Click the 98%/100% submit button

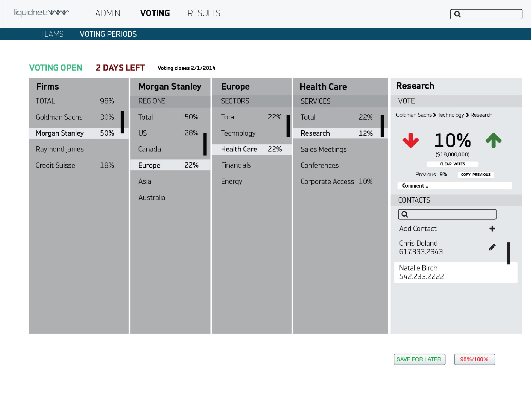point(475,360)
